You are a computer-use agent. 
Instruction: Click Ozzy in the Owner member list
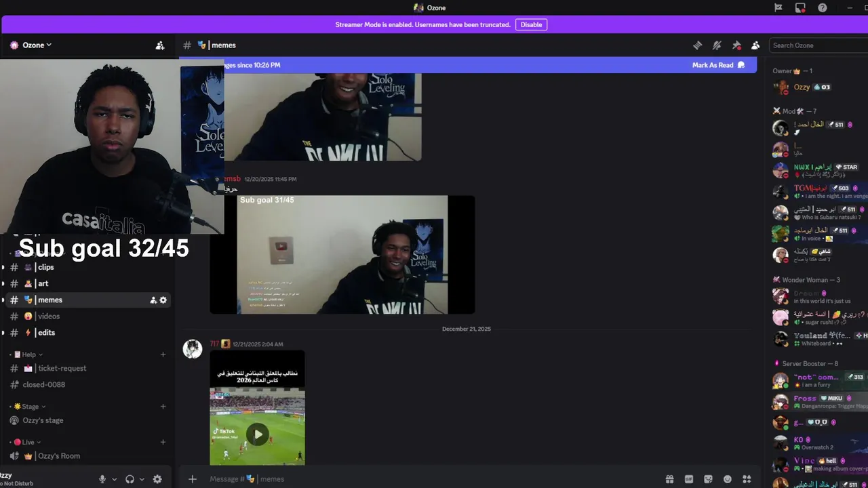(x=820, y=87)
